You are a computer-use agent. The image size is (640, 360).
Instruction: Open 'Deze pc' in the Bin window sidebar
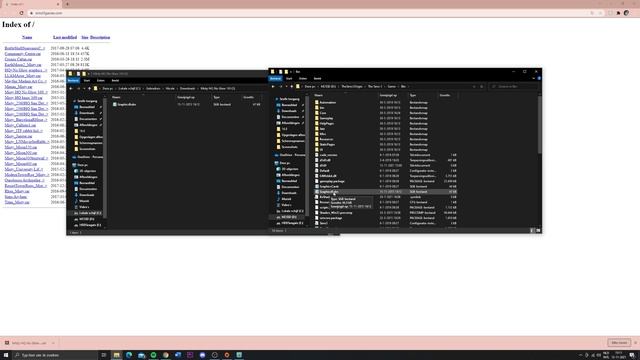(285, 163)
